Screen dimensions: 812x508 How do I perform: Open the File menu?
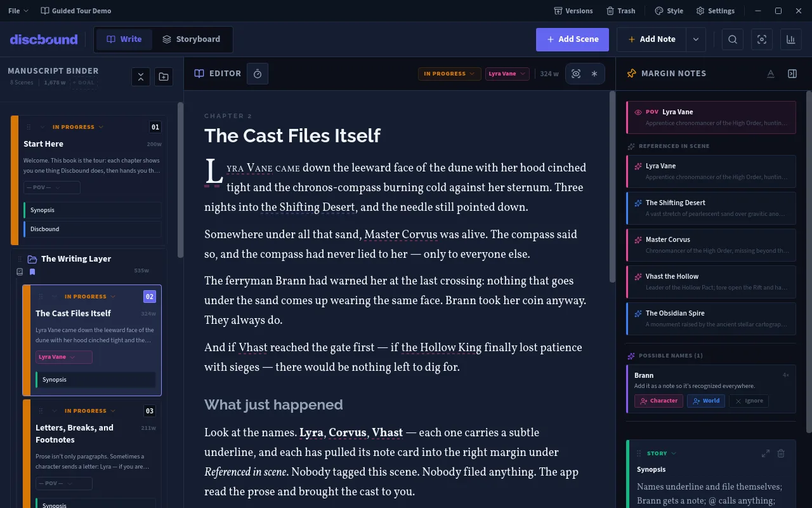pos(18,11)
